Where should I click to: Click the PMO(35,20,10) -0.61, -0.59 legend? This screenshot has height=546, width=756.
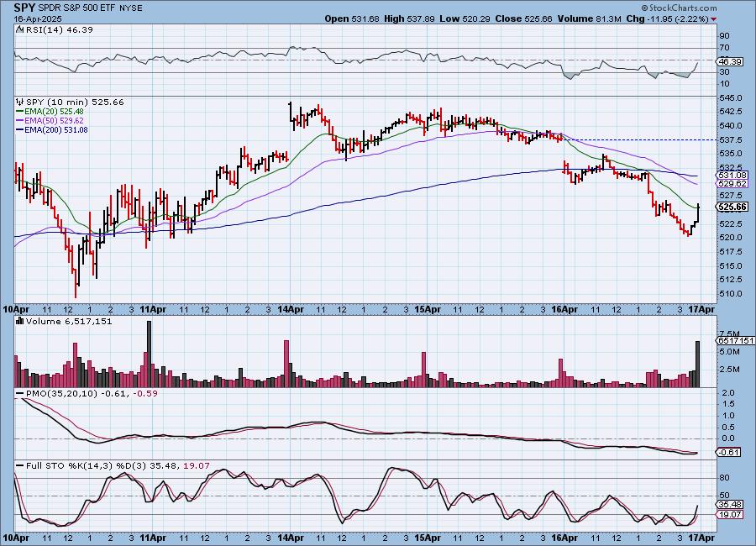pos(92,394)
